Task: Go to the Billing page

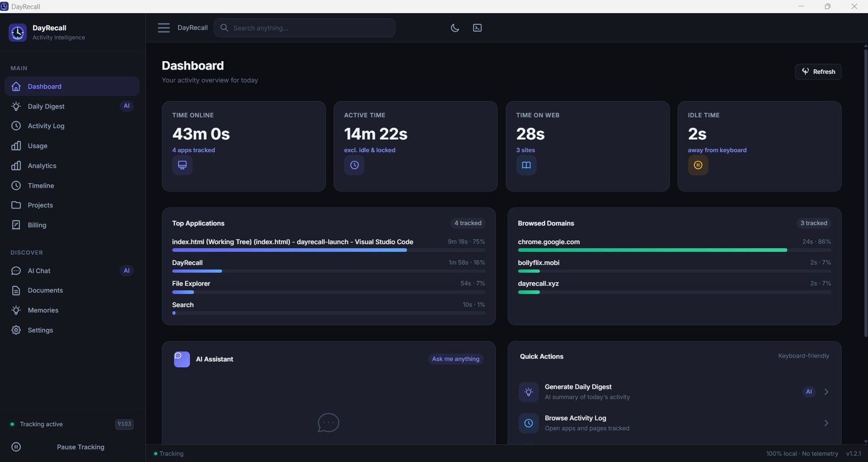Action: pyautogui.click(x=72, y=225)
